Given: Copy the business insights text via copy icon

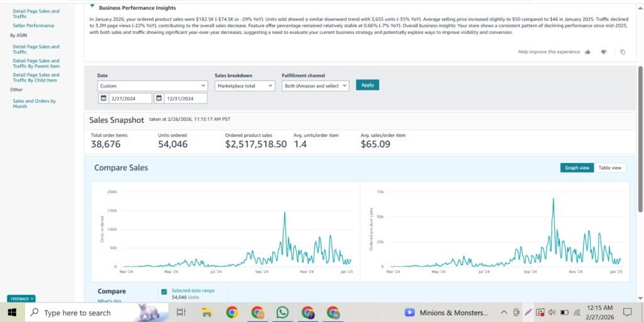Looking at the screenshot, I should pyautogui.click(x=623, y=52).
